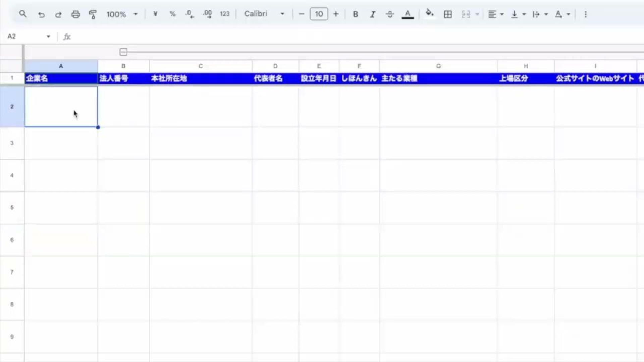Collapse the column group minus box
Viewport: 644px width, 362px height.
(x=123, y=52)
